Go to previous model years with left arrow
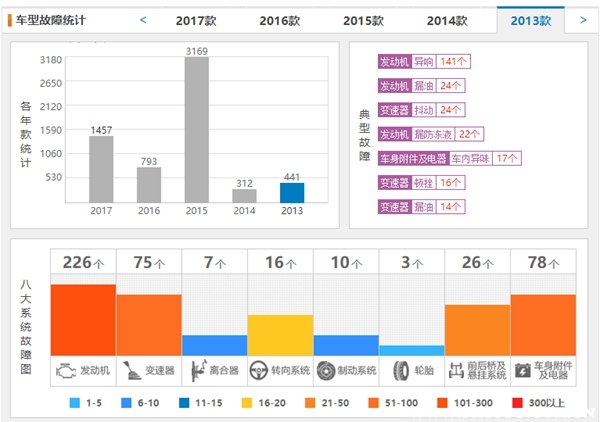The height and width of the screenshot is (422, 600). point(143,19)
